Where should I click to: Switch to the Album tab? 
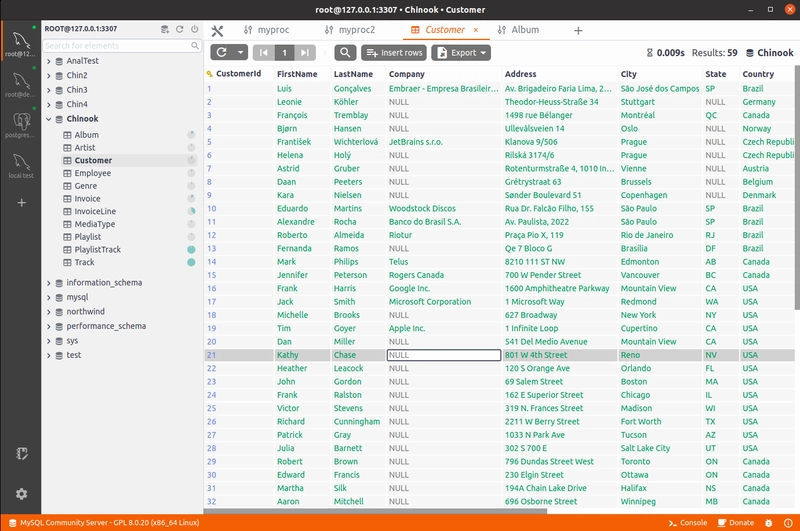click(x=518, y=30)
